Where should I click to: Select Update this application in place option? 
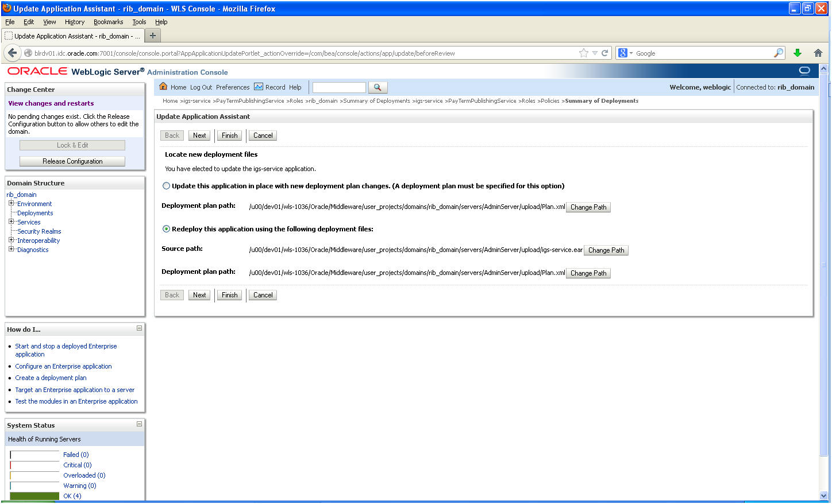pos(166,186)
